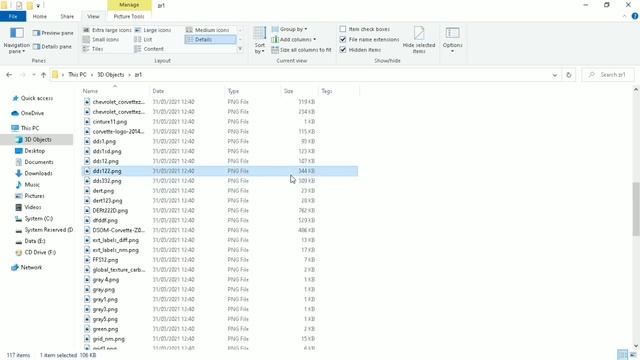Open OneDrive in sidebar
The width and height of the screenshot is (640, 360).
coord(28,113)
